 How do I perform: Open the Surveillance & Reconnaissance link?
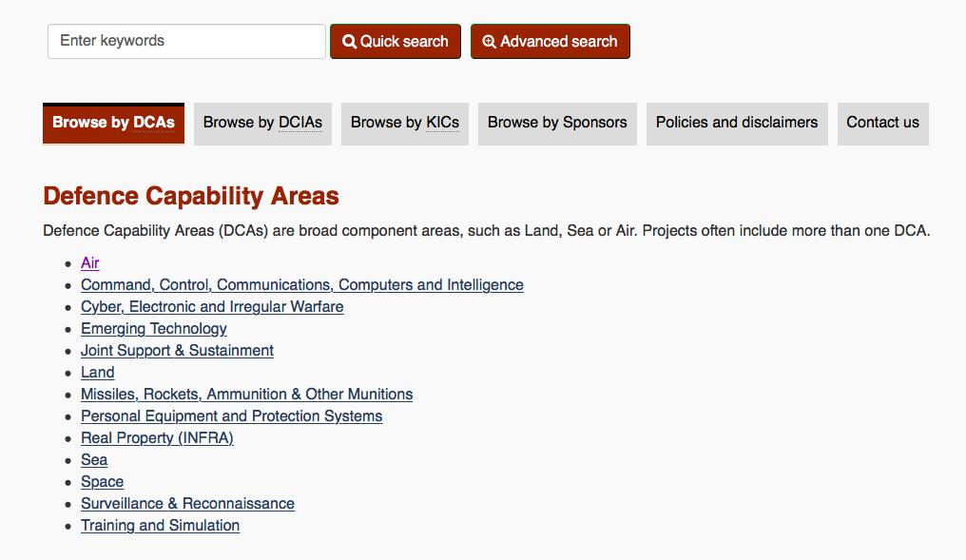(187, 503)
